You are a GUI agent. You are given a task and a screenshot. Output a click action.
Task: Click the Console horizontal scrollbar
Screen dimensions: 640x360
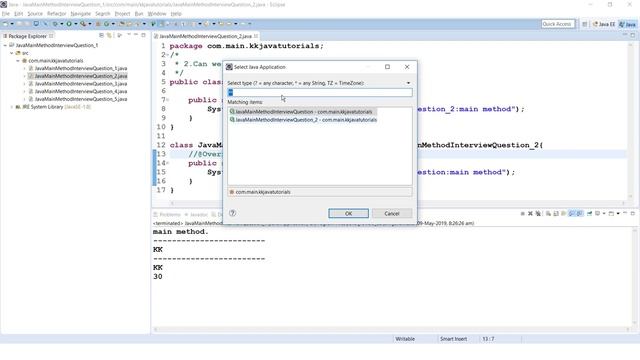[392, 329]
